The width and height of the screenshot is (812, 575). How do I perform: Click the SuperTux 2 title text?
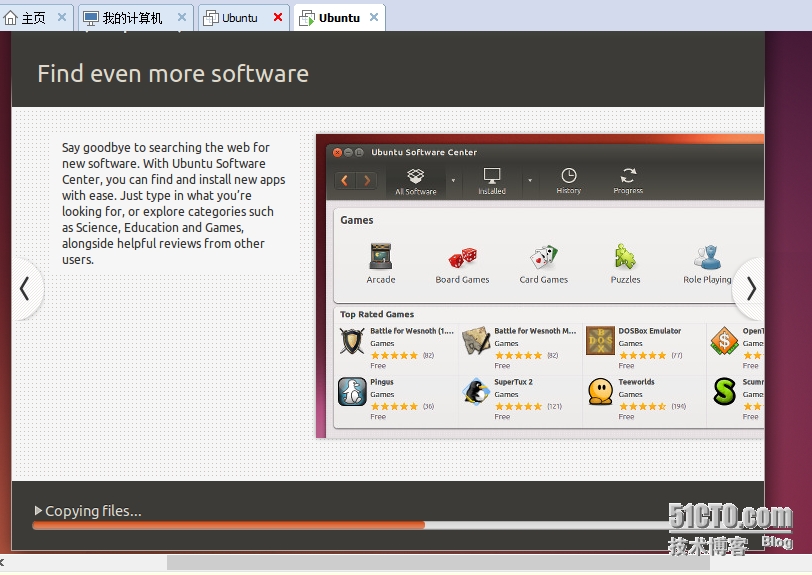[513, 382]
